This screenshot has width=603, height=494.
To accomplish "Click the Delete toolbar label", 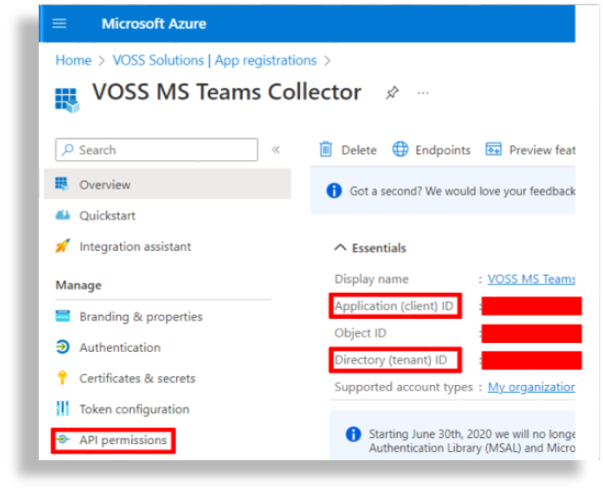I will (x=359, y=150).
